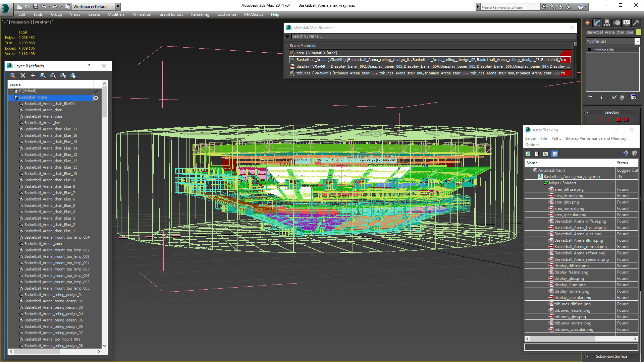
Task: Open the Modifiers menu
Action: pos(116,14)
